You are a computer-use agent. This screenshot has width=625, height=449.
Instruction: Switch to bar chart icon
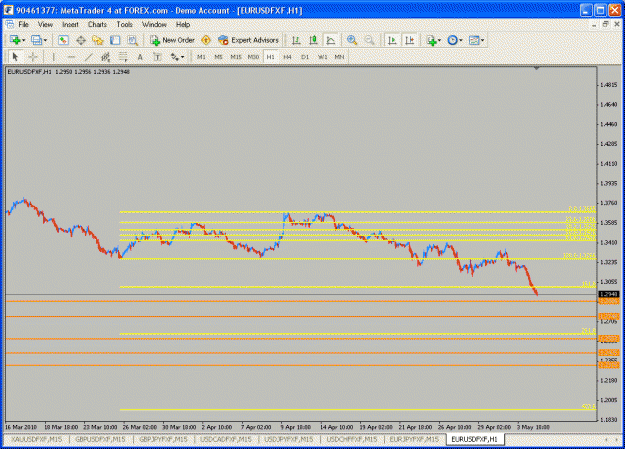tap(296, 40)
